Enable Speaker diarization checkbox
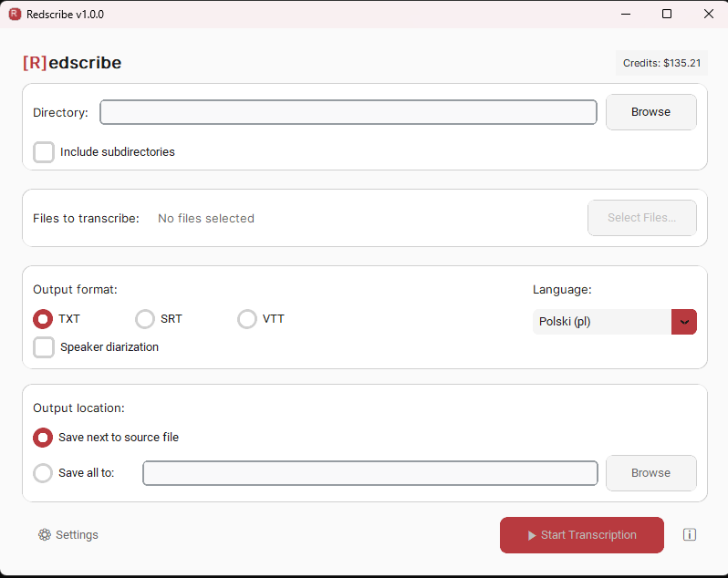This screenshot has height=578, width=728. tap(44, 347)
